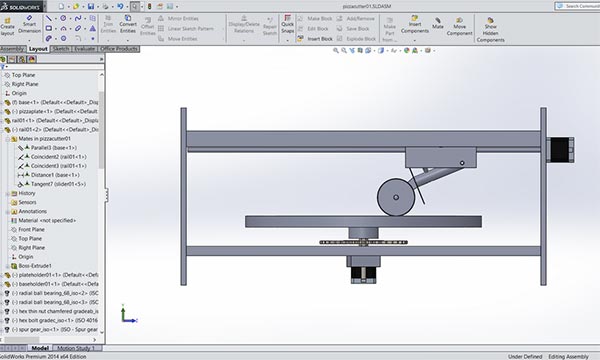Select the spur gear_iso<1> component
This screenshot has width=600, height=360.
(51, 330)
